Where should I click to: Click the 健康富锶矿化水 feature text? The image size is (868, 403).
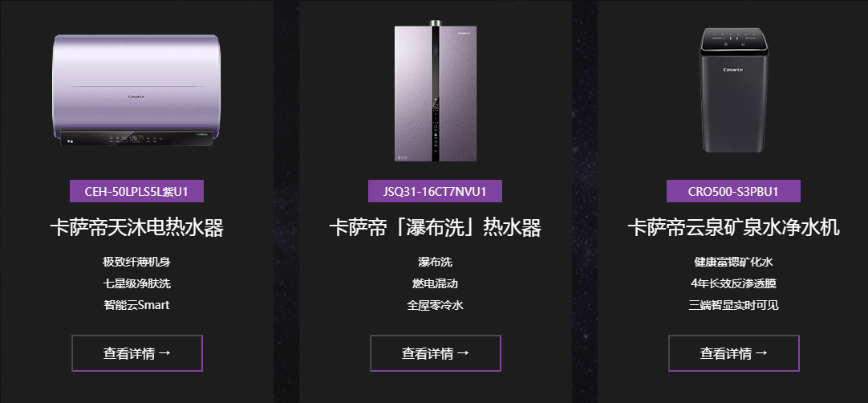pyautogui.click(x=733, y=262)
